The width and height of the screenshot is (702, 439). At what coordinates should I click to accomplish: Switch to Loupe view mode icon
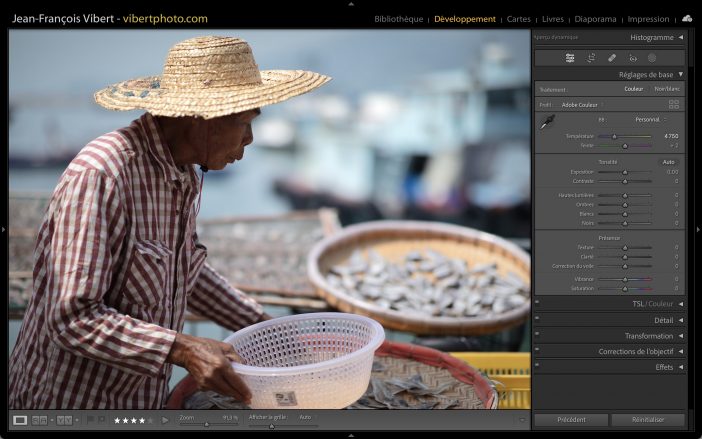point(20,420)
